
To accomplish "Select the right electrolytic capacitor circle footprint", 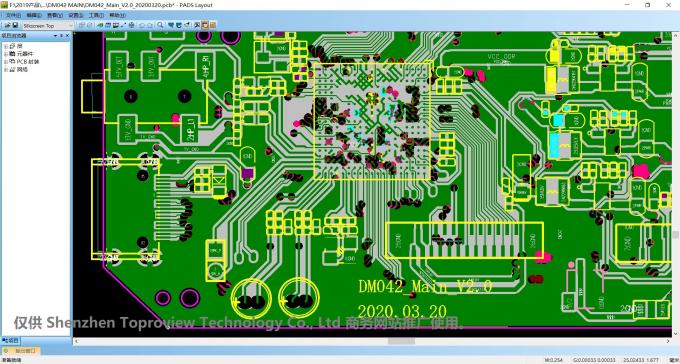I will [299, 298].
